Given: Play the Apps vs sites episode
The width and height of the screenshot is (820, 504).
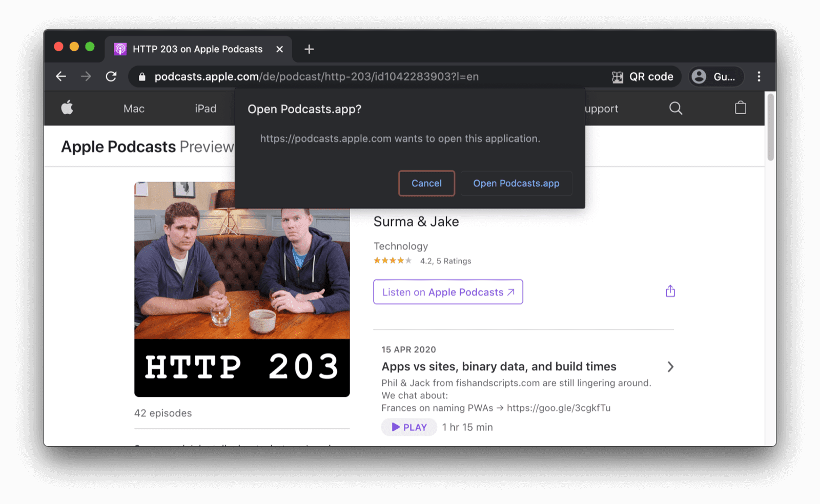Looking at the screenshot, I should (408, 427).
